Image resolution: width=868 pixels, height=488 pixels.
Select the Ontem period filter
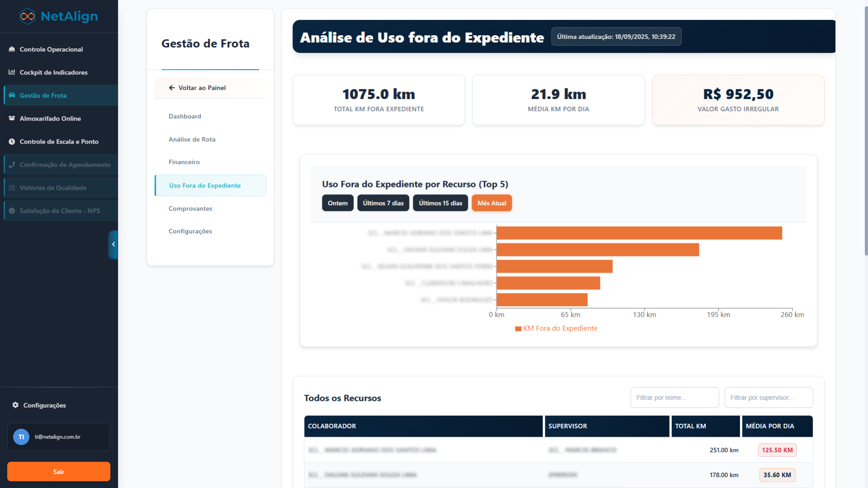coord(337,203)
